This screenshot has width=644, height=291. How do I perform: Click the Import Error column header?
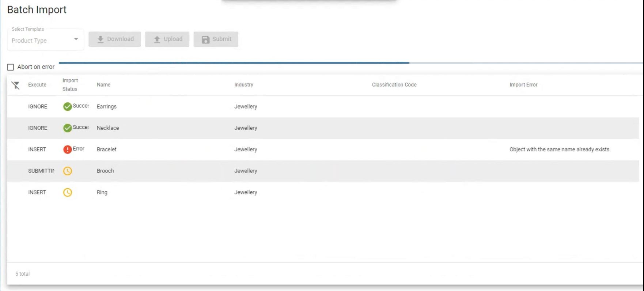coord(523,84)
